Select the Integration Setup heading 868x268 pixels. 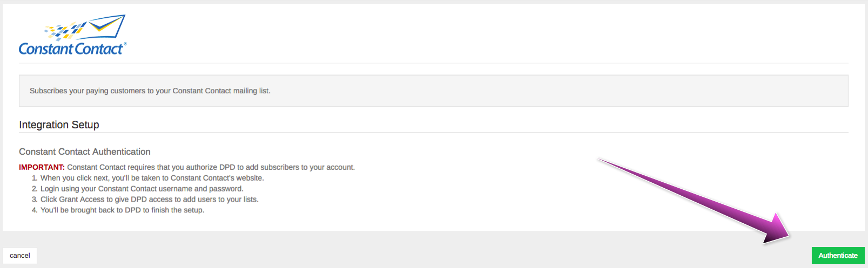click(x=59, y=125)
